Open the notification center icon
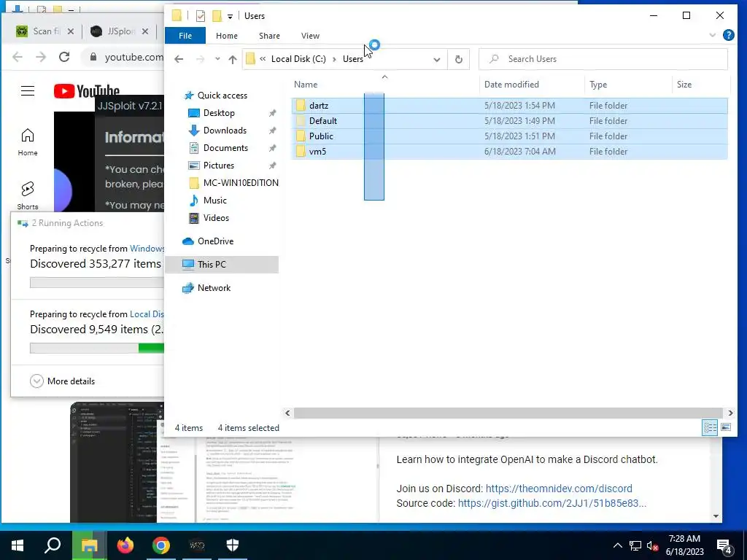 [x=724, y=546]
